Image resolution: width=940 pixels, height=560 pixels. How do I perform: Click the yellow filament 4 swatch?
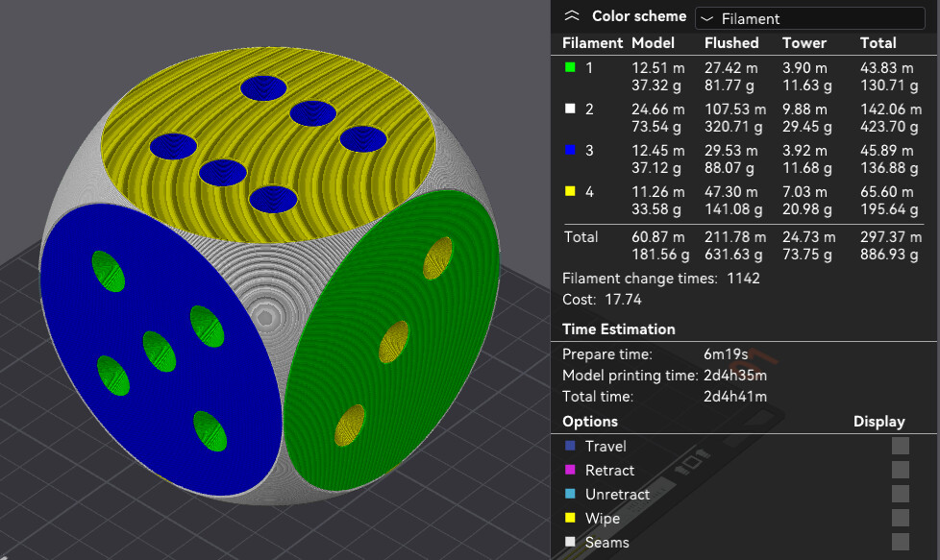(x=570, y=191)
